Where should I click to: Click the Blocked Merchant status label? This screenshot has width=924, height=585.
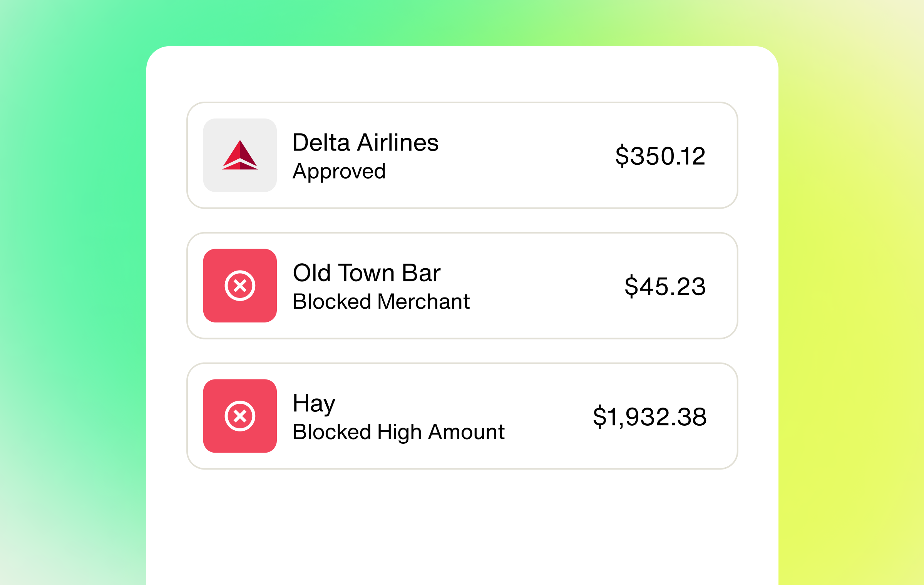point(381,301)
